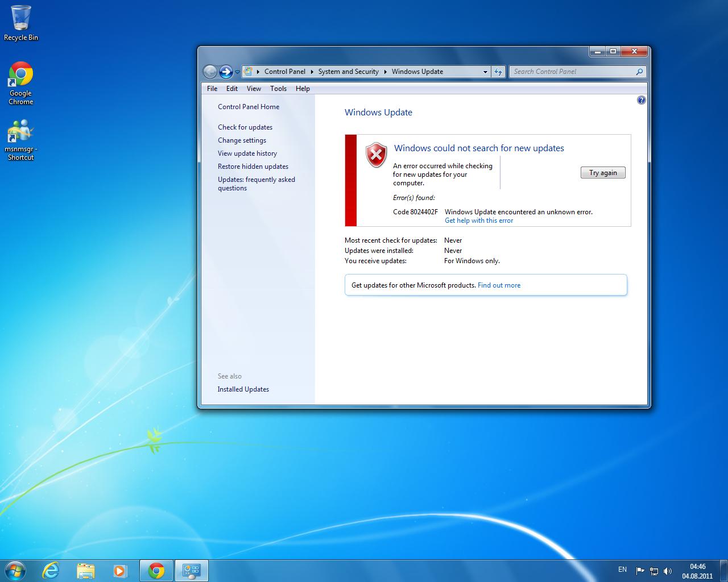728x582 pixels.
Task: Open the recent pages dropdown arrow
Action: pos(237,72)
